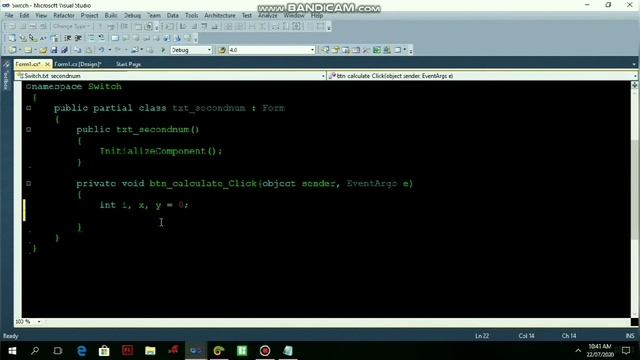Open the Project menu
Image resolution: width=640 pixels, height=360 pixels.
tap(89, 16)
